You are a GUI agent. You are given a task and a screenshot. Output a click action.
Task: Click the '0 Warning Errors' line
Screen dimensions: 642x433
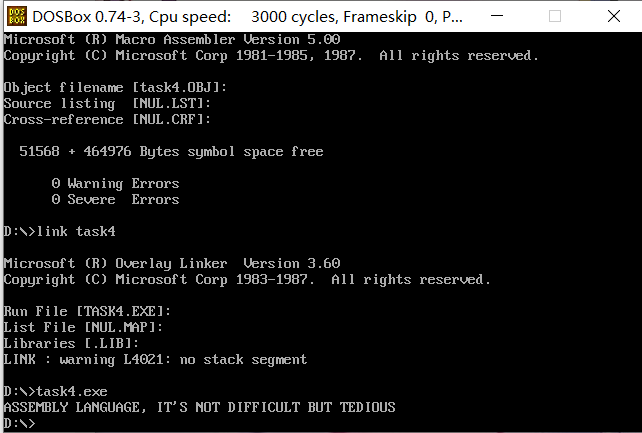[115, 183]
